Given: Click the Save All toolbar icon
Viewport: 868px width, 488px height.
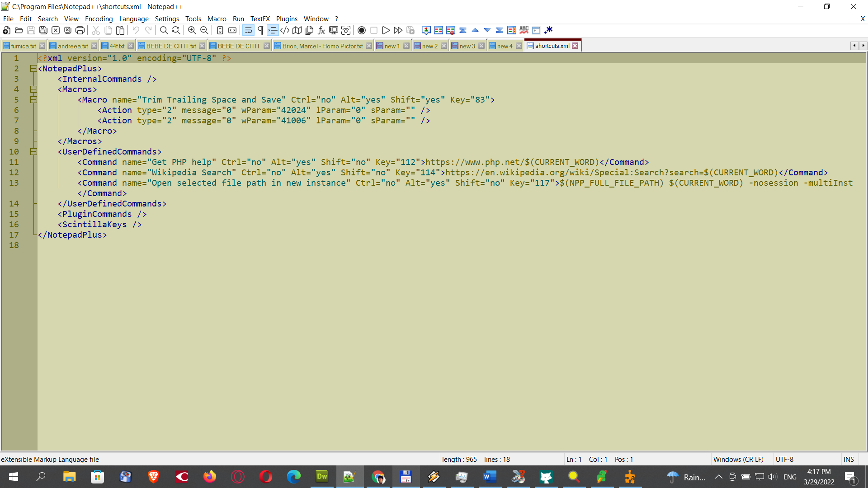Looking at the screenshot, I should pos(43,30).
